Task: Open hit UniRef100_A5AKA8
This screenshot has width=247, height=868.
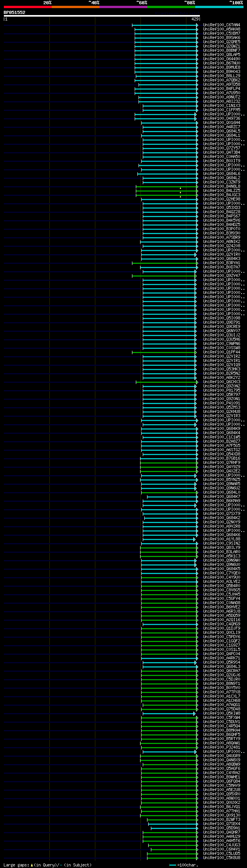Action: 222,29
